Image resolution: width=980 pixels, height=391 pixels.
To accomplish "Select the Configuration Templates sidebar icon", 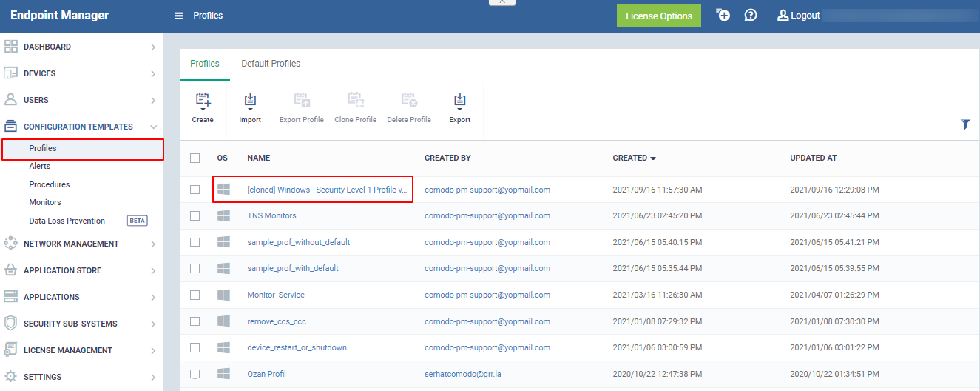I will pos(10,127).
